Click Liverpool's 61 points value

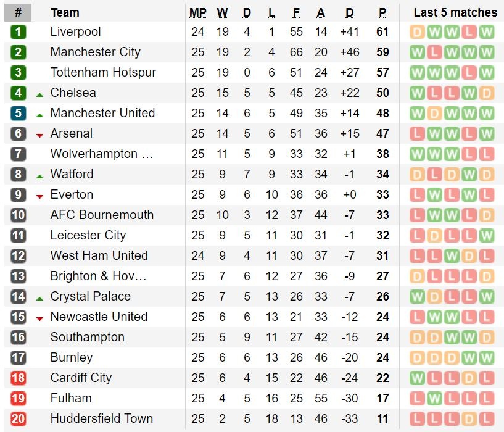point(382,32)
